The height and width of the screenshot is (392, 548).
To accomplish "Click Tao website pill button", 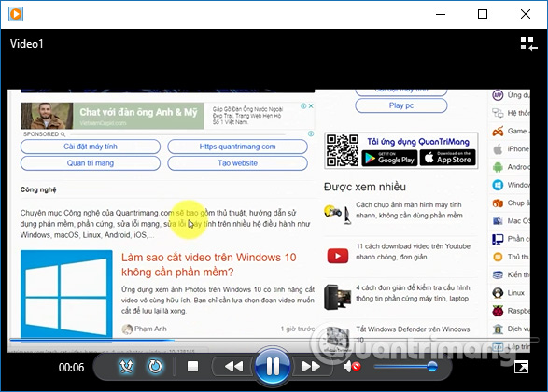I will [x=238, y=163].
